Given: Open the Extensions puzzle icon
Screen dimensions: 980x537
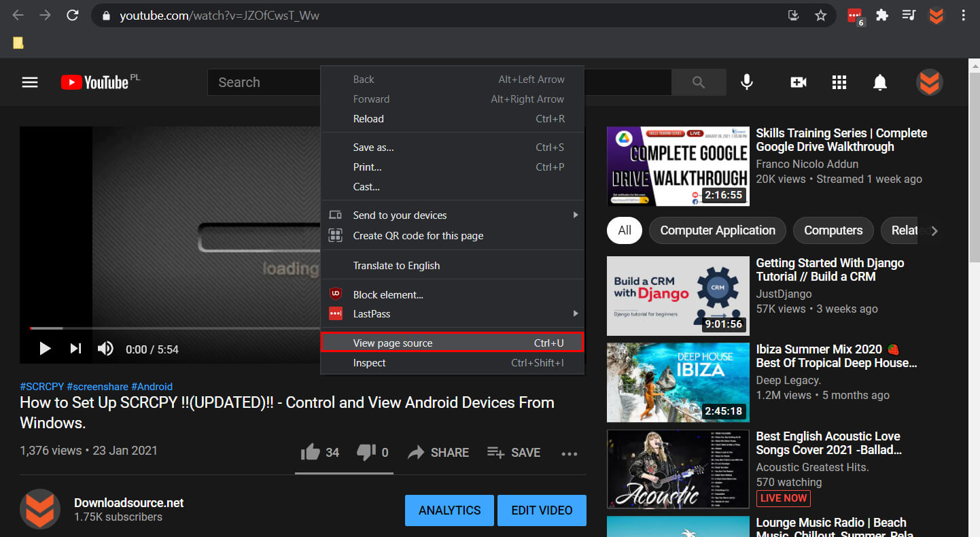Looking at the screenshot, I should pos(882,15).
